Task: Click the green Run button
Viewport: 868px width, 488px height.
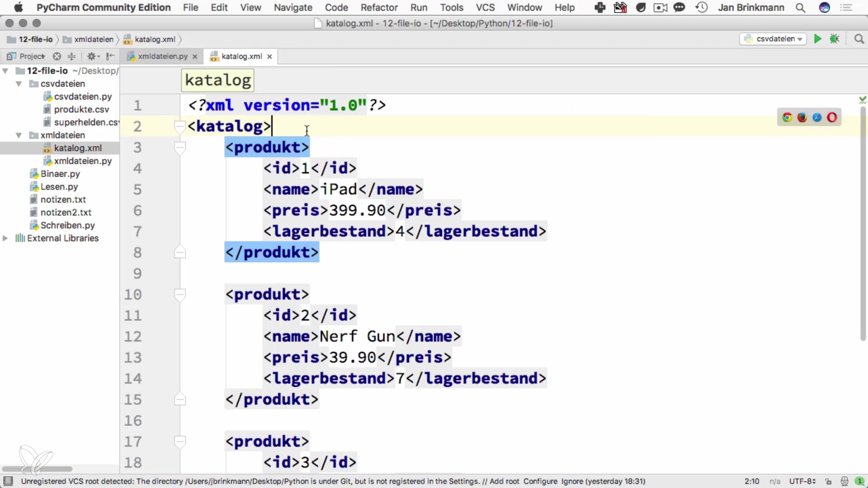Action: coord(817,39)
